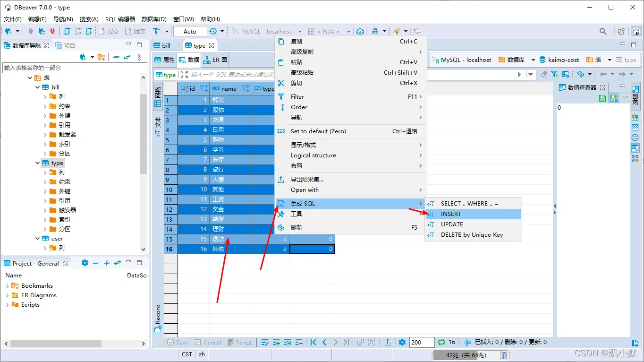Go to first row navigation icon

[x=313, y=342]
